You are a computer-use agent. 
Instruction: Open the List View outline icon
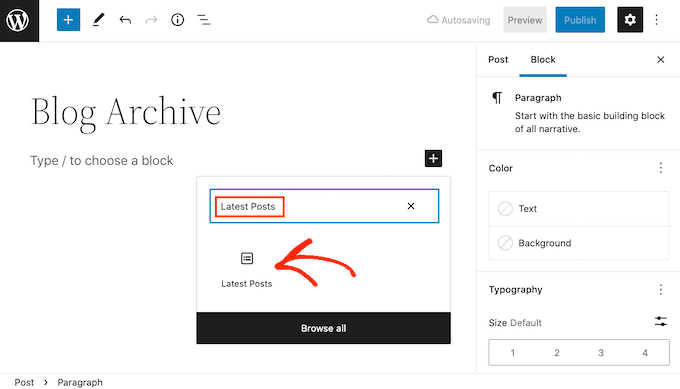click(x=204, y=20)
